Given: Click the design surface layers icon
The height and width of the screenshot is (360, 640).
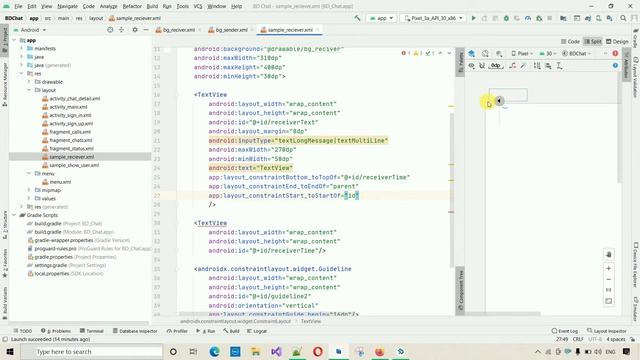Looking at the screenshot, I should (x=471, y=53).
